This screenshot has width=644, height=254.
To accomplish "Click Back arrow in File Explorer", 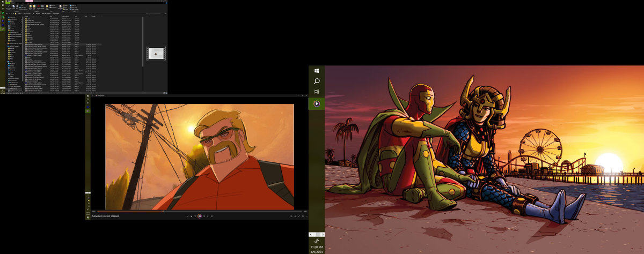I will point(7,13).
